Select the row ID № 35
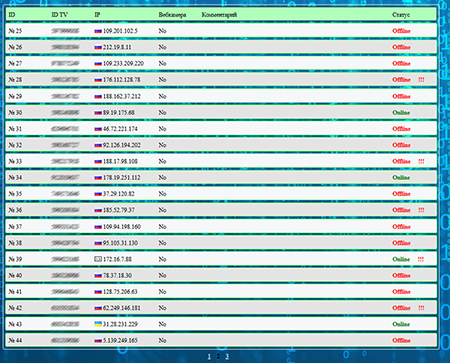Image resolution: width=450 pixels, height=363 pixels. 15,194
